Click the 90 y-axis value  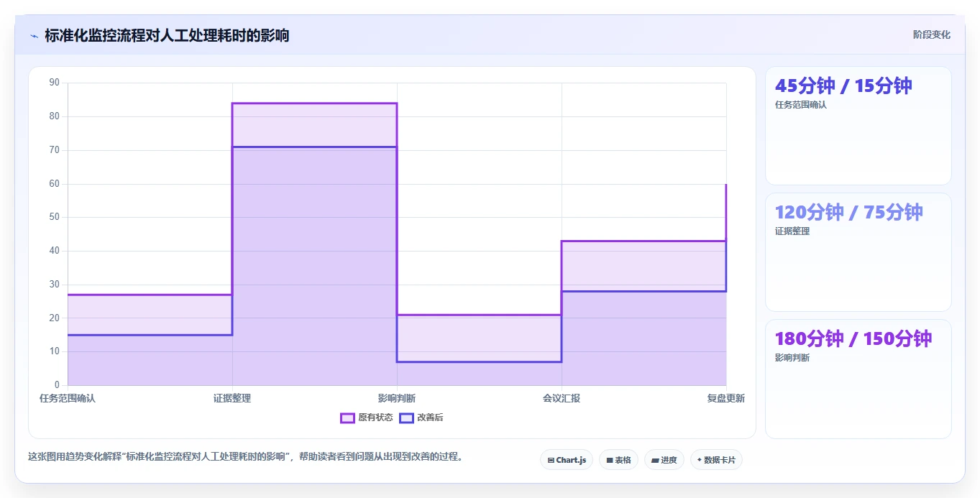click(x=55, y=83)
